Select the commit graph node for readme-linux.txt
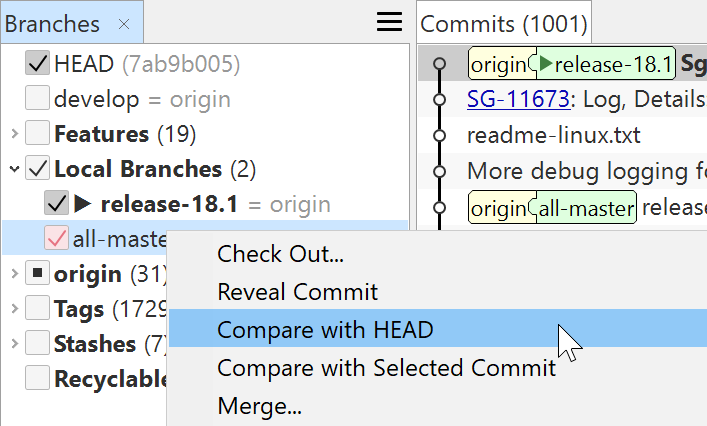The height and width of the screenshot is (426, 707). coord(439,135)
